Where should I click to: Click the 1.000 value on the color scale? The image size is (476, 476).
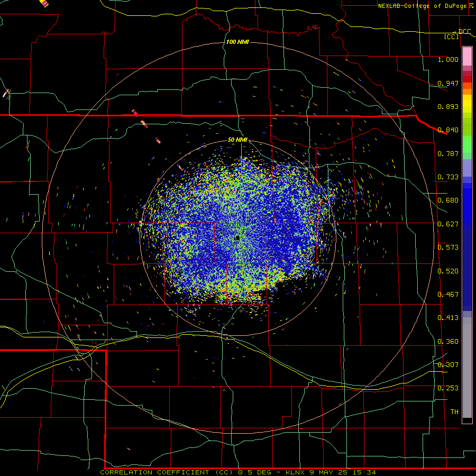click(448, 59)
